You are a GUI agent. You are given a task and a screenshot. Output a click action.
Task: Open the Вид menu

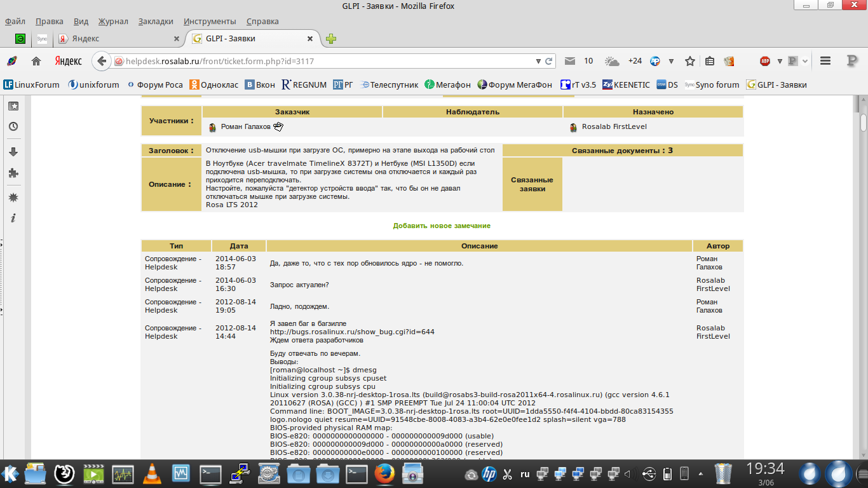(81, 21)
